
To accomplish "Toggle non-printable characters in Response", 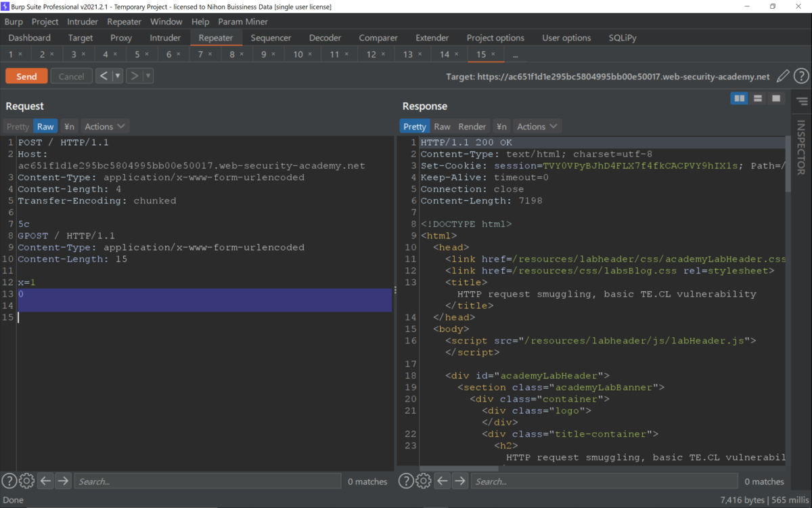I will pos(501,127).
